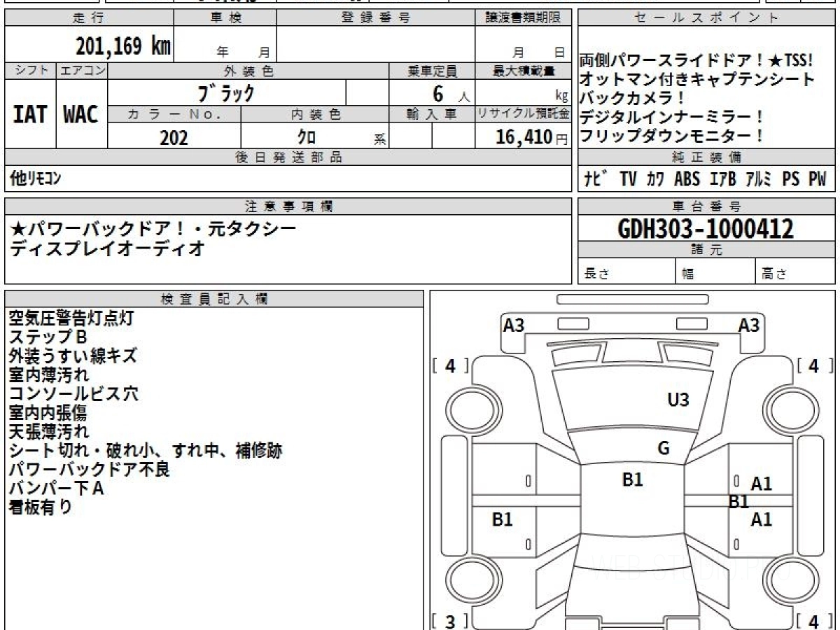Click the 長さ dimension label
The width and height of the screenshot is (840, 630).
click(x=597, y=274)
